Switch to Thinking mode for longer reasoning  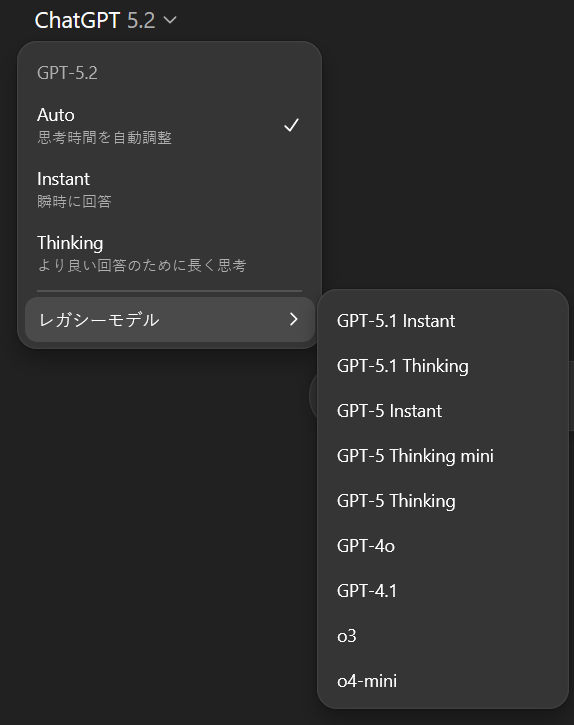pos(169,253)
